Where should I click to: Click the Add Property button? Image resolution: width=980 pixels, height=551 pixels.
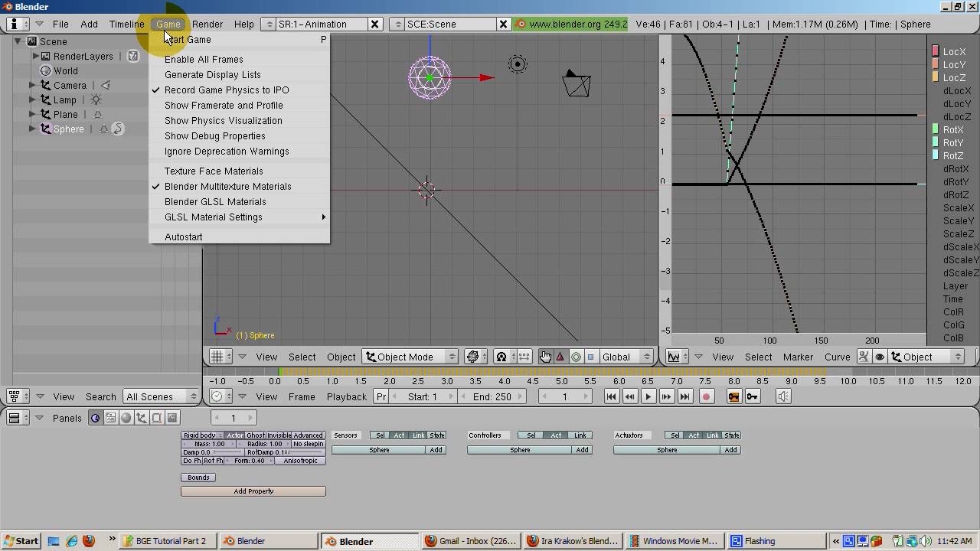tap(253, 491)
